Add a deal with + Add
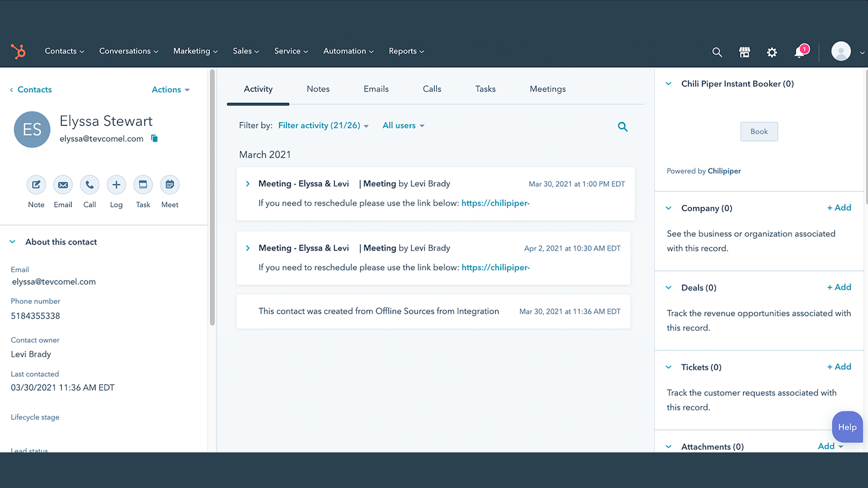The width and height of the screenshot is (868, 488). coord(839,287)
